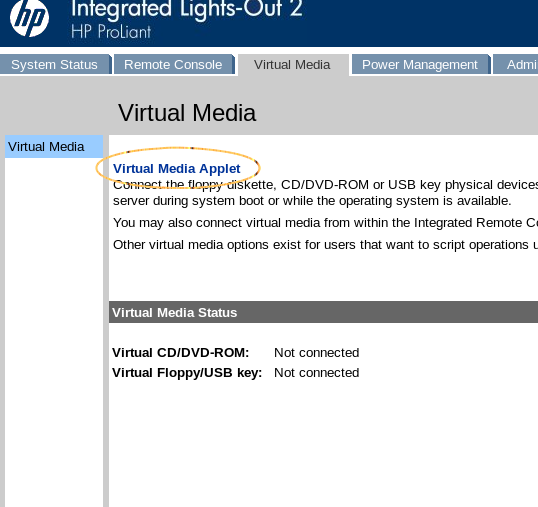Click the Integrated Lights-Out 2 title
Viewport: 538px width, 507px height.
[x=187, y=9]
